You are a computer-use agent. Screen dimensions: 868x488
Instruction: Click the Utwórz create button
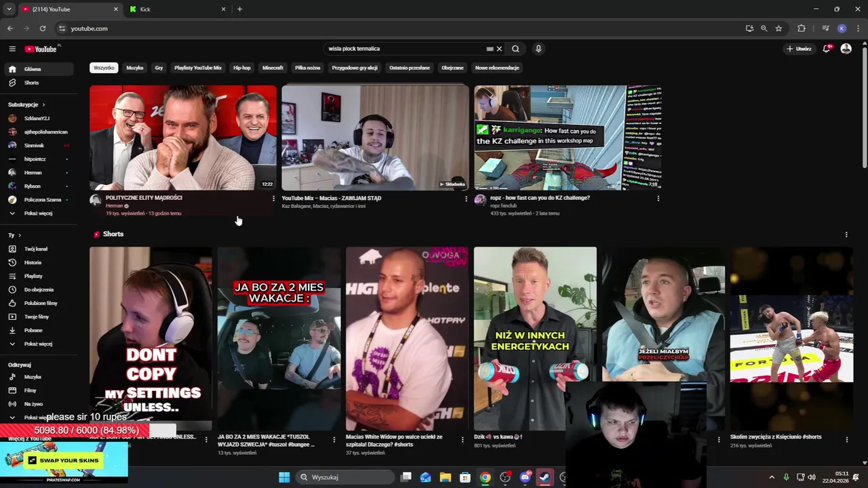tap(799, 49)
